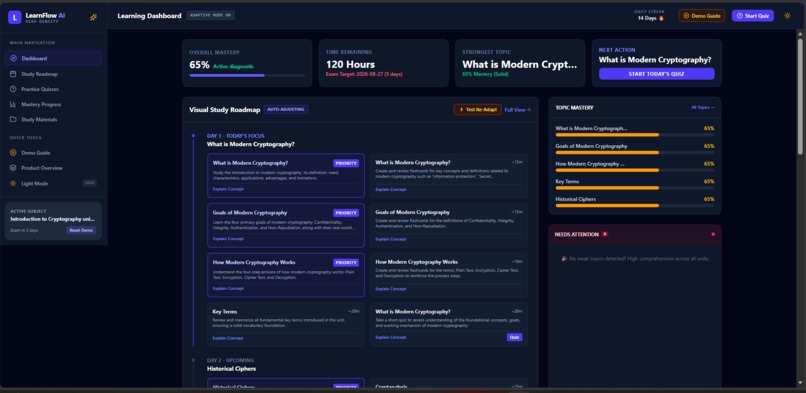Click 'Exam in 5 days' sidebar text
The image size is (806, 393).
click(x=24, y=230)
